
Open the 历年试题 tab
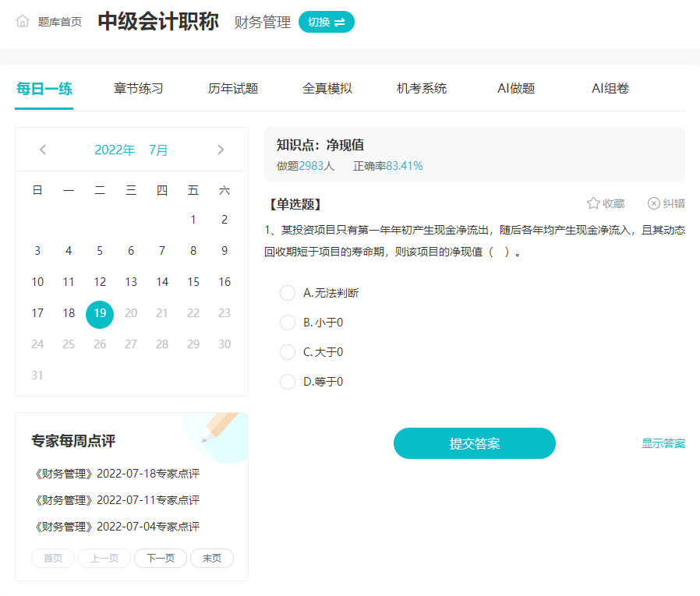pos(233,89)
